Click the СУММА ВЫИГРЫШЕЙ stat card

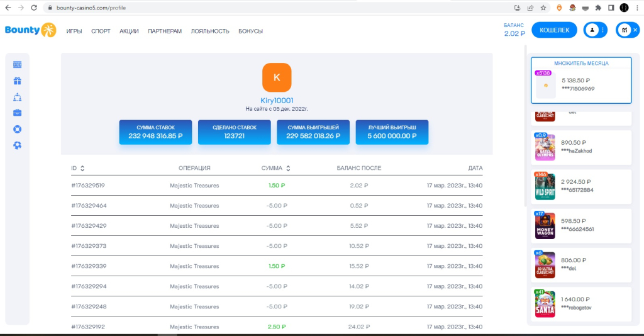click(x=313, y=132)
